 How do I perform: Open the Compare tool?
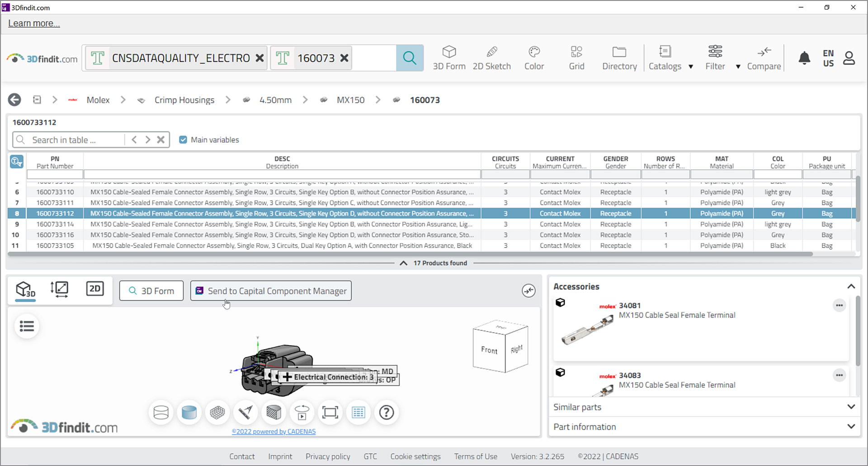[x=764, y=58]
